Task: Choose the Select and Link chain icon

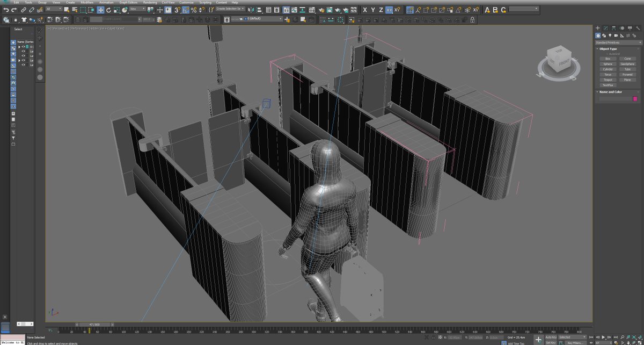Action: [24, 10]
